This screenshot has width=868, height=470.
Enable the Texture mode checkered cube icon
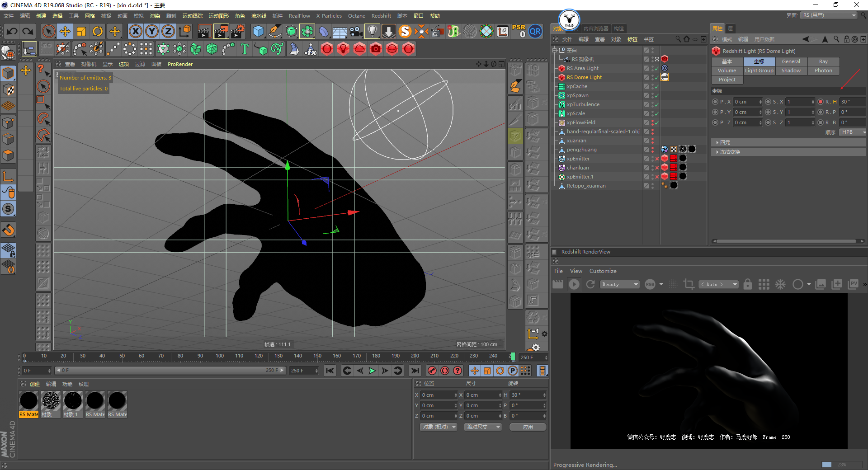9,89
